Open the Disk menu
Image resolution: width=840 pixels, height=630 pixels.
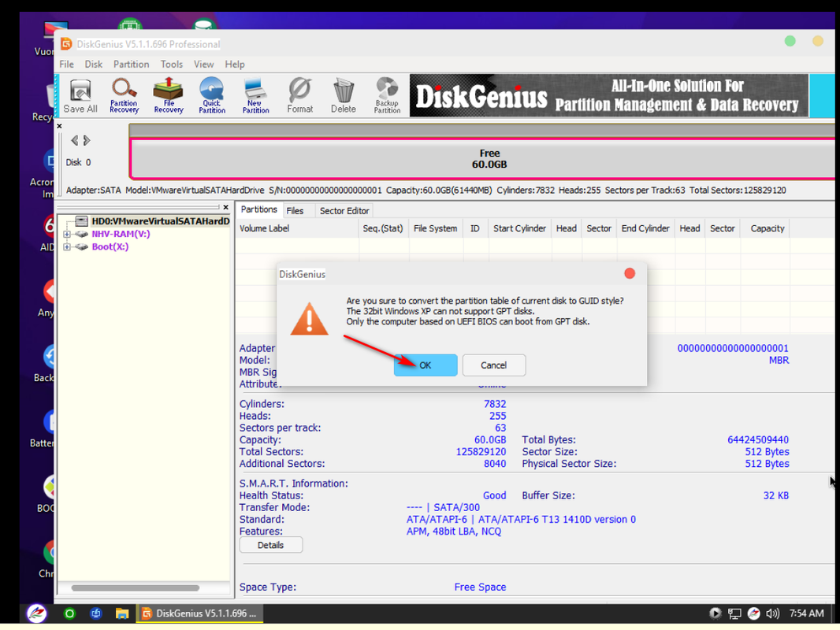click(x=93, y=65)
